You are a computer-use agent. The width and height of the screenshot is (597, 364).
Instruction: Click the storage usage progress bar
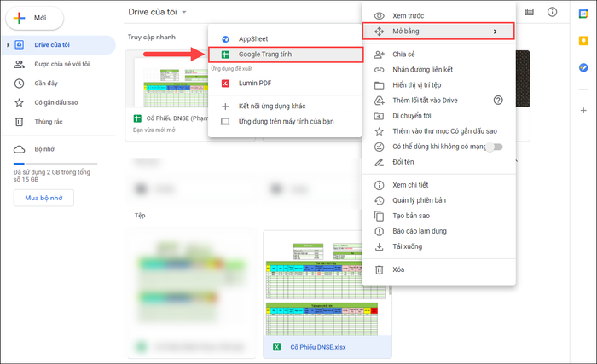[x=55, y=164]
